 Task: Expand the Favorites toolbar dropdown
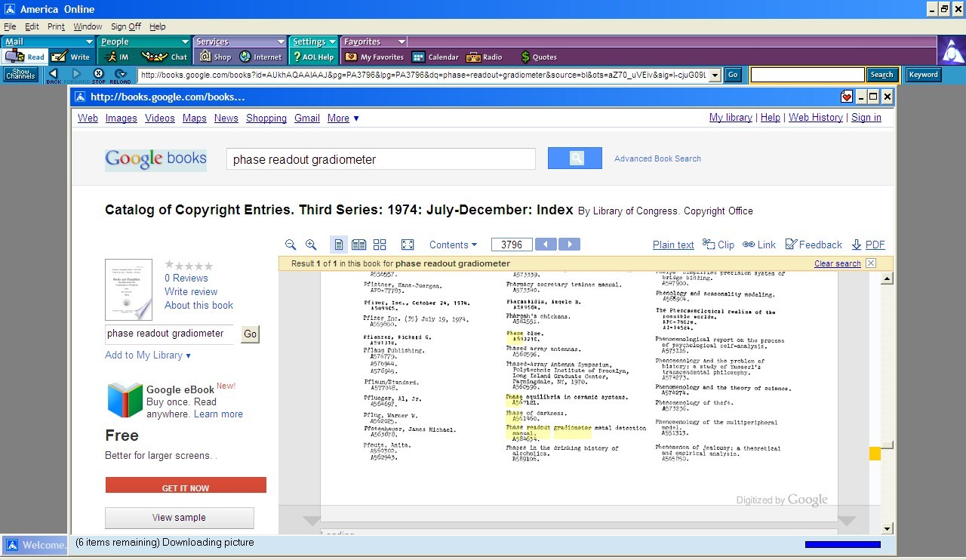click(401, 42)
